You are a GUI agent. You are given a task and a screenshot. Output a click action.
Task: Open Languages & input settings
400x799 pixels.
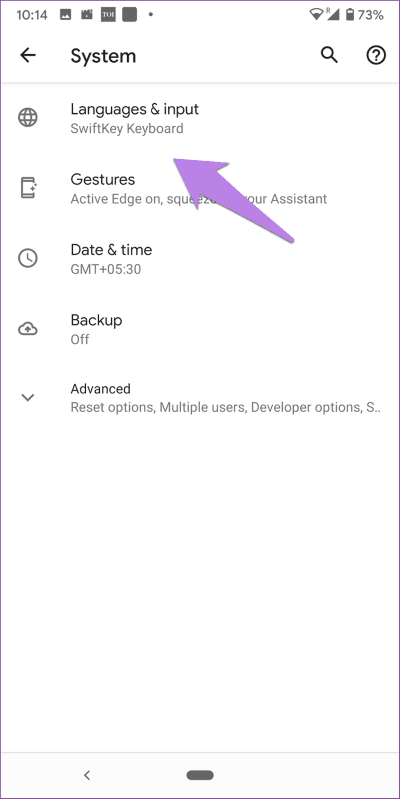point(200,118)
